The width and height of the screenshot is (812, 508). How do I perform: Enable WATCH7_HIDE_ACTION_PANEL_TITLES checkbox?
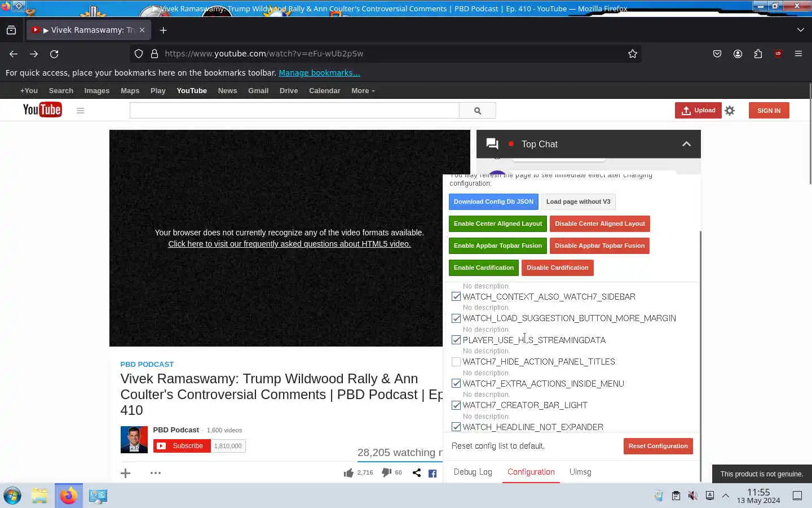click(x=456, y=362)
